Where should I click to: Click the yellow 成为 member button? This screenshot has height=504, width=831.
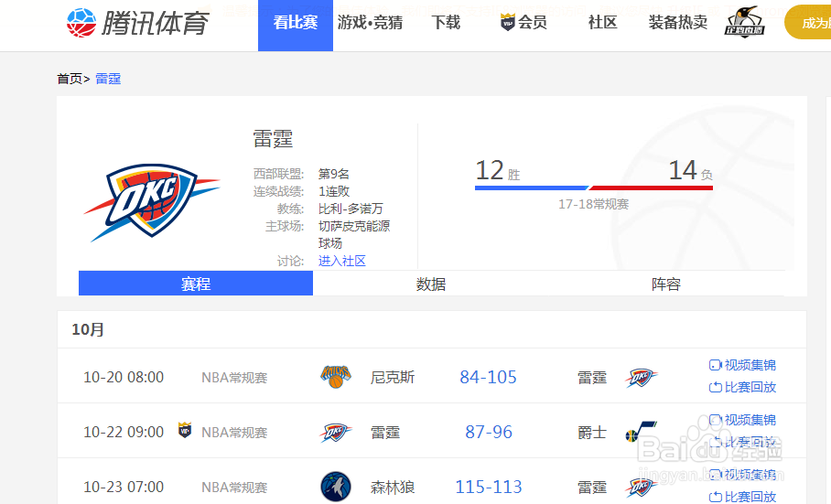[x=808, y=22]
